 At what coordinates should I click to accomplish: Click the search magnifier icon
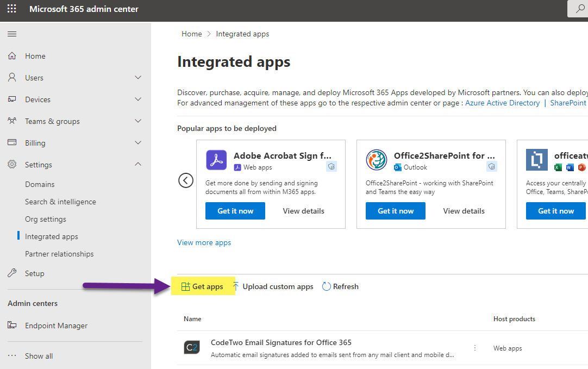pyautogui.click(x=580, y=9)
